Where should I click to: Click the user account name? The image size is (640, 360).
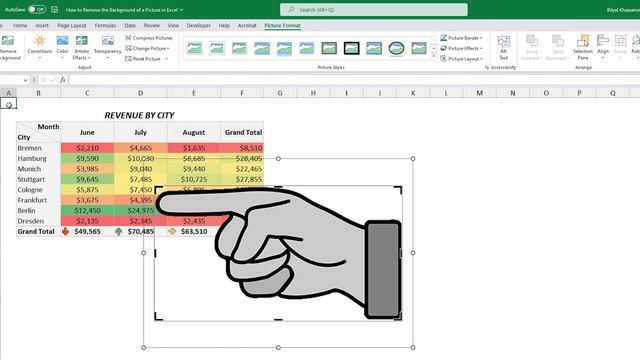pos(623,10)
